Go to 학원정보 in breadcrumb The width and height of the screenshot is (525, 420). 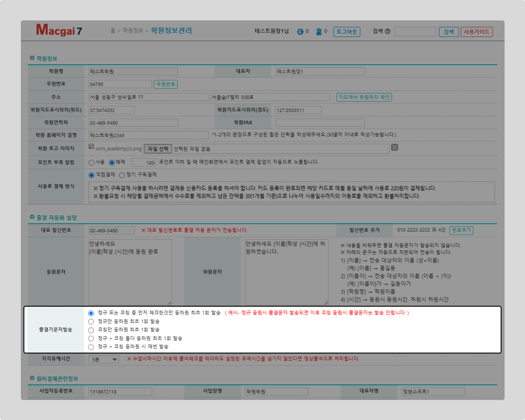click(133, 30)
